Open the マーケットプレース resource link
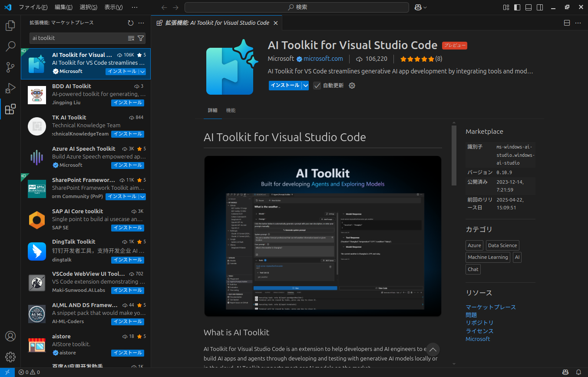Screen dimensions: 588x377 [491, 307]
